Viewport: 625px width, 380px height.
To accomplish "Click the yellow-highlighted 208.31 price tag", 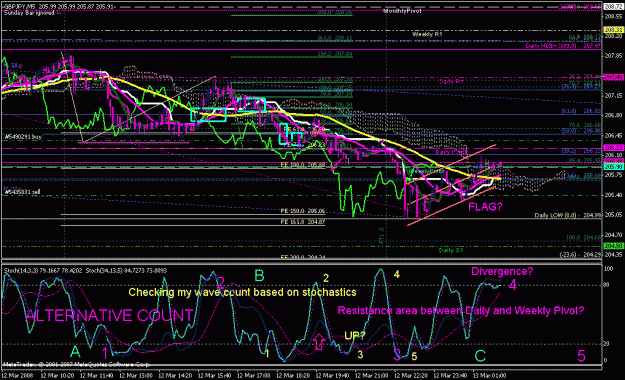I will tap(613, 30).
